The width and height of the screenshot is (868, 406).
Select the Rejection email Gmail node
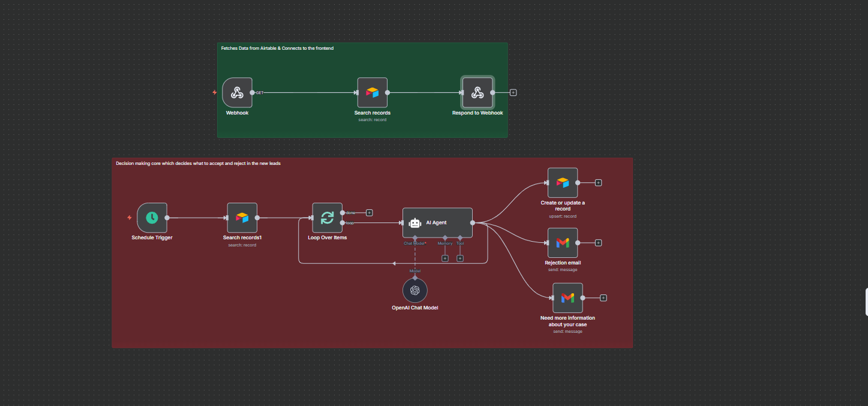tap(562, 243)
